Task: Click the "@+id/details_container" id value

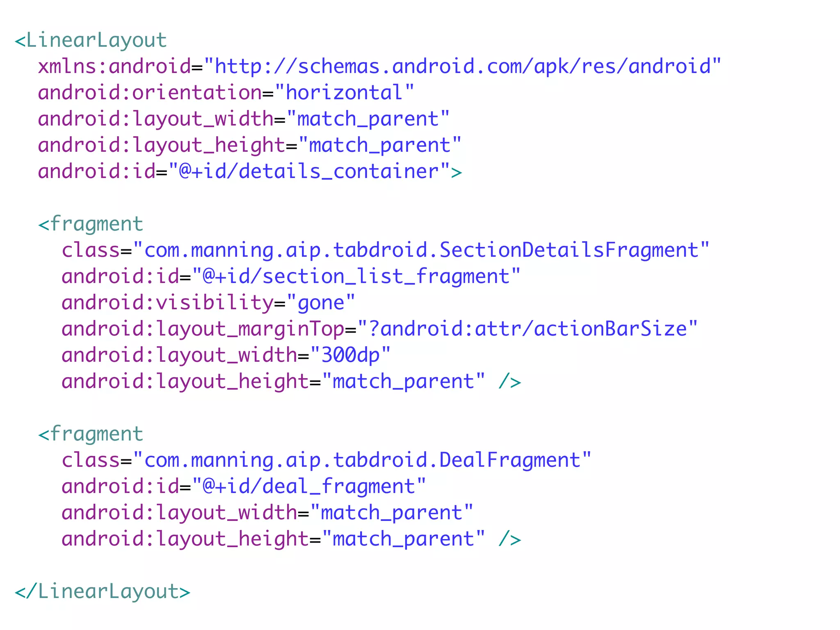Action: point(309,171)
